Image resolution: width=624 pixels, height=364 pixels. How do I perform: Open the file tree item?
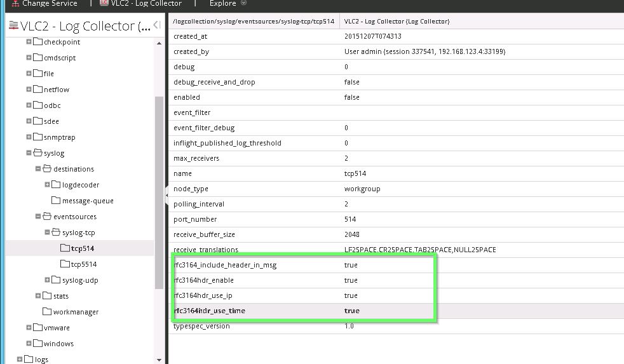coord(48,74)
